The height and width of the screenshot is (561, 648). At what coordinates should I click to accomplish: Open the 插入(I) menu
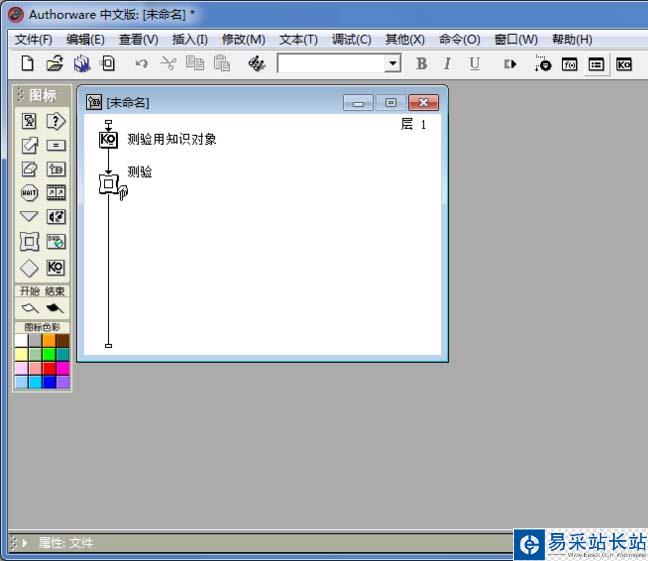pos(190,40)
